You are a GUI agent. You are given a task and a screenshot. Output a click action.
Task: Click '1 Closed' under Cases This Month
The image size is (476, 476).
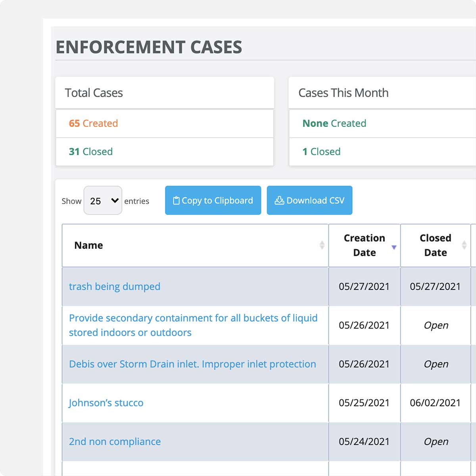coord(321,152)
